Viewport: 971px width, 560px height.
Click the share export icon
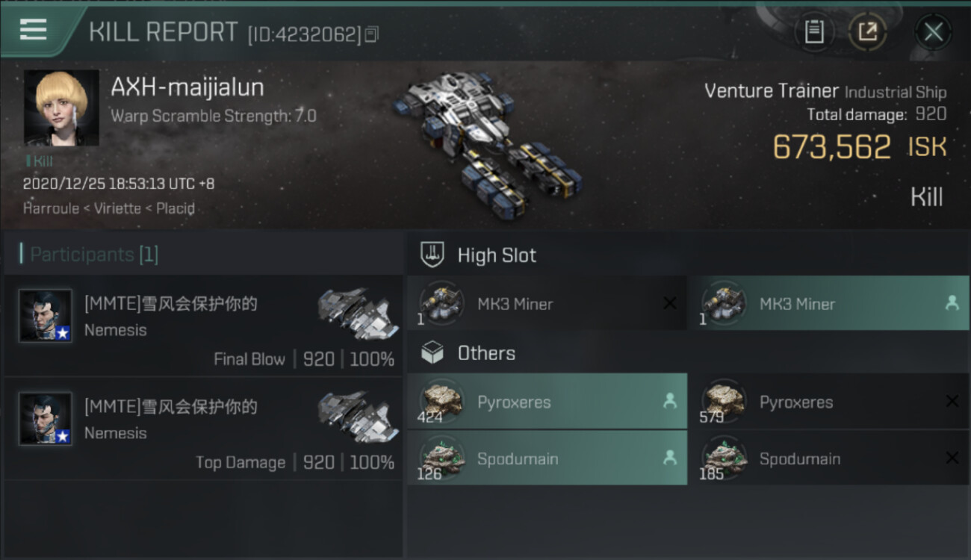tap(867, 32)
